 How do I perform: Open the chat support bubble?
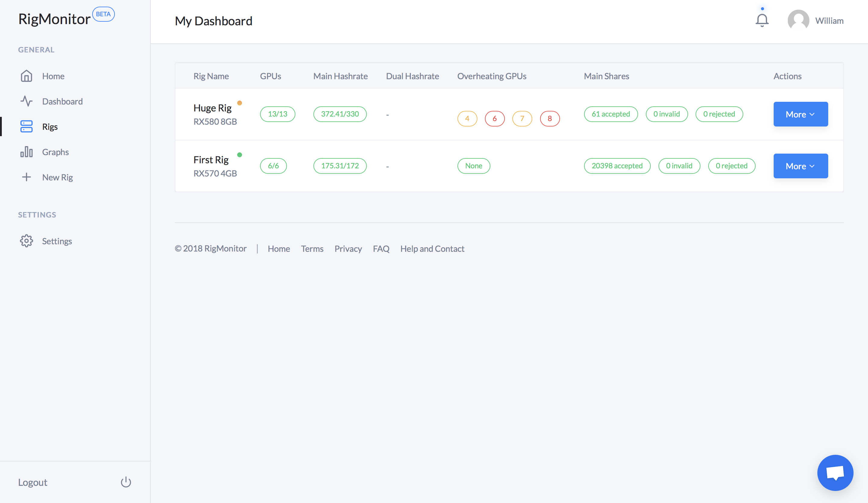click(x=835, y=473)
